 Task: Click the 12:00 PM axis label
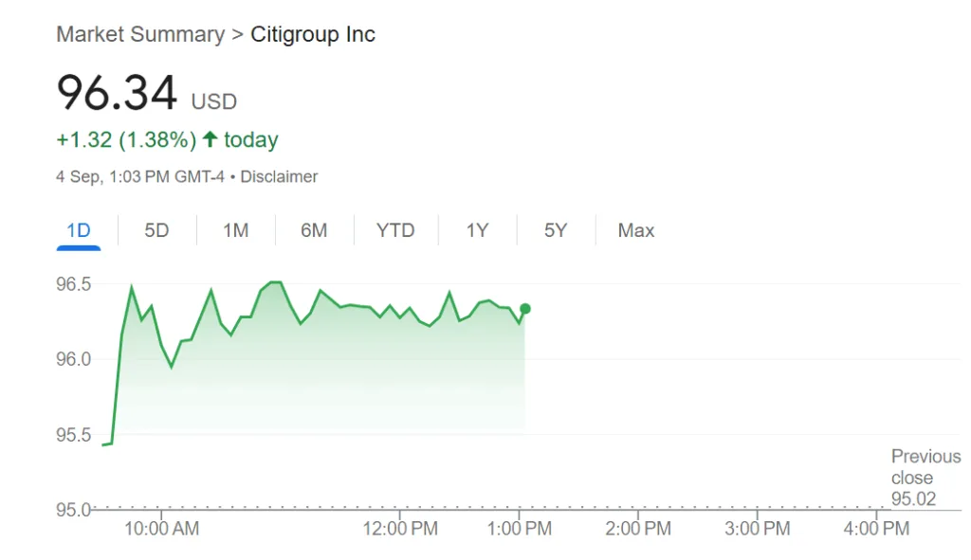pyautogui.click(x=399, y=529)
